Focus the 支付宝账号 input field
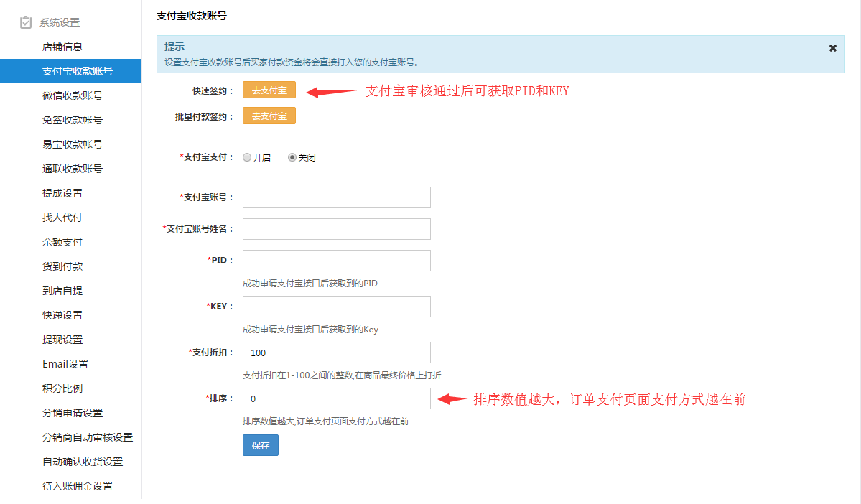This screenshot has width=861, height=504. [x=336, y=197]
